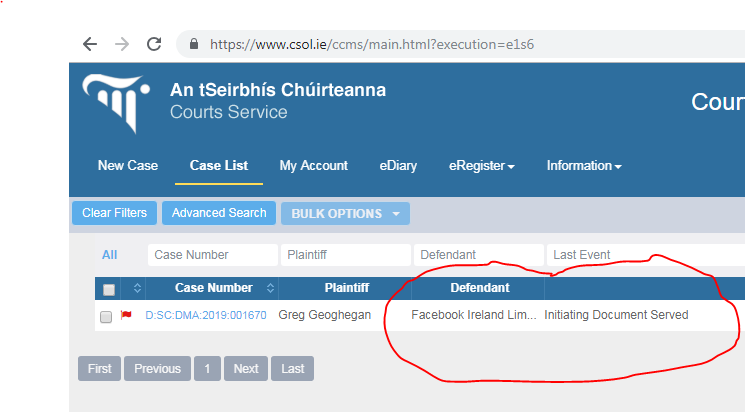The height and width of the screenshot is (412, 745).
Task: Sort by Case Number column arrows
Action: coord(270,287)
